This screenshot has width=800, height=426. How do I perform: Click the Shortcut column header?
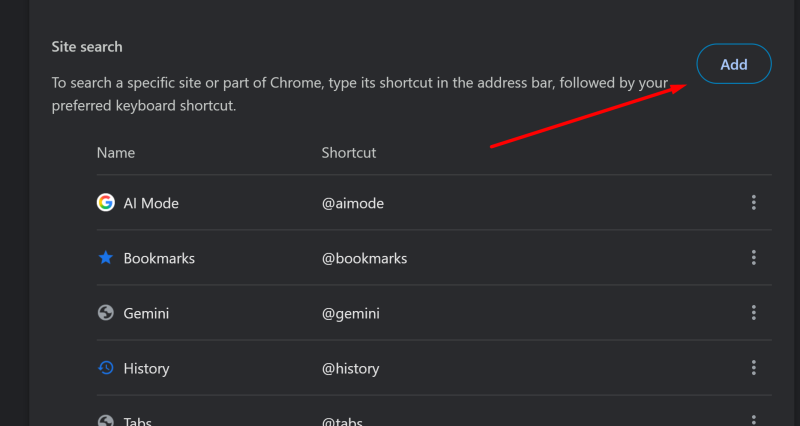pos(349,153)
